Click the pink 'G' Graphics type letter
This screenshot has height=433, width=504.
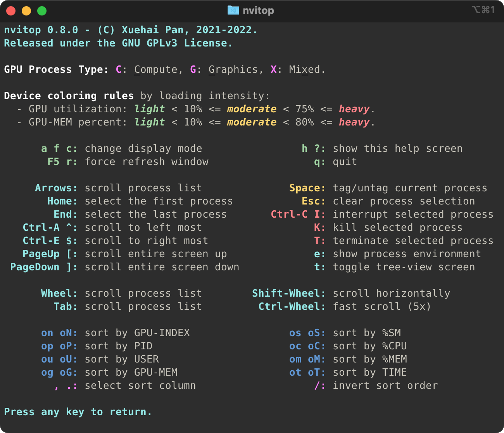point(193,69)
